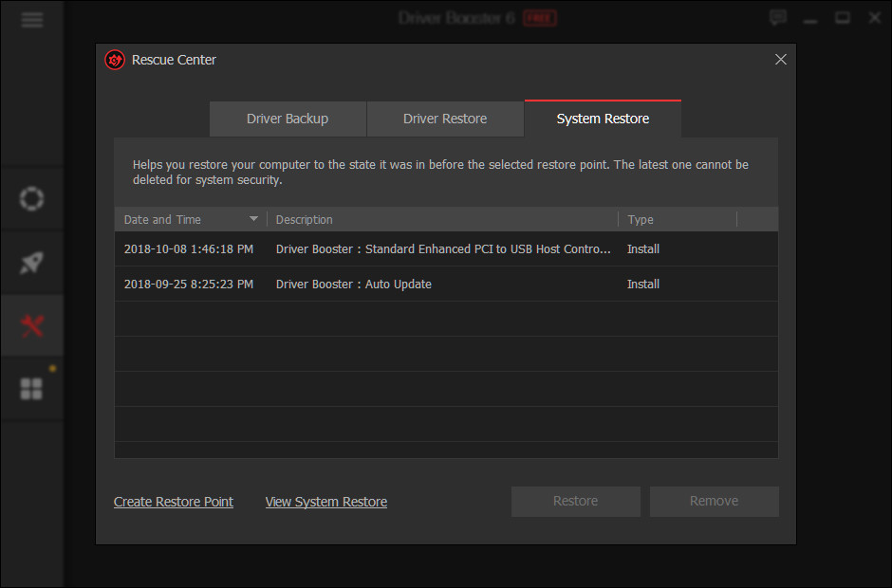Viewport: 892px width, 588px height.
Task: Sort by the Type column header
Action: [x=640, y=219]
